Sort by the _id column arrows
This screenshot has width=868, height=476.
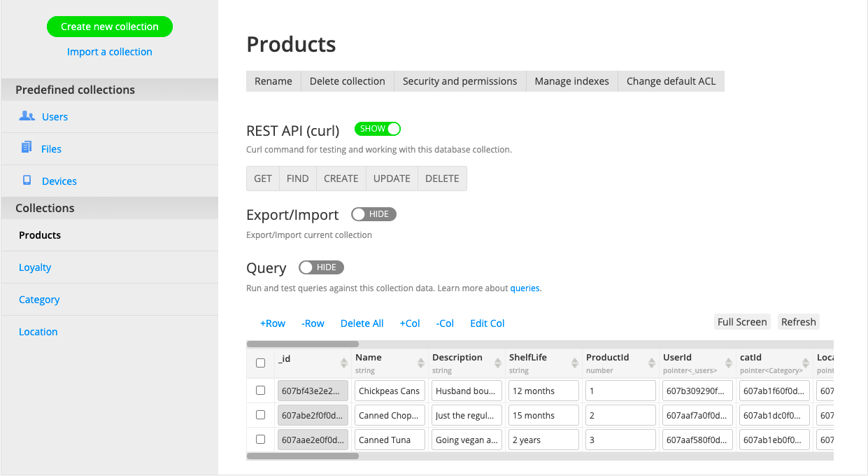click(343, 363)
